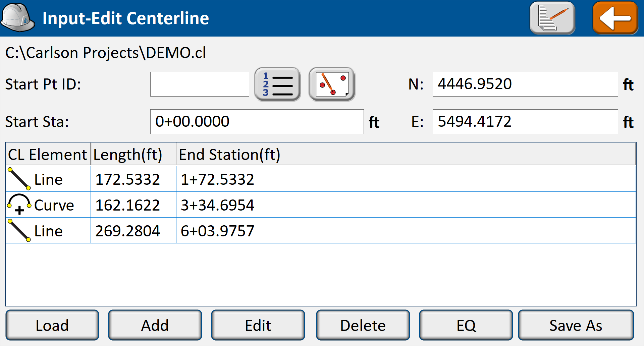Load a centerline file
This screenshot has height=346, width=644.
(52, 325)
